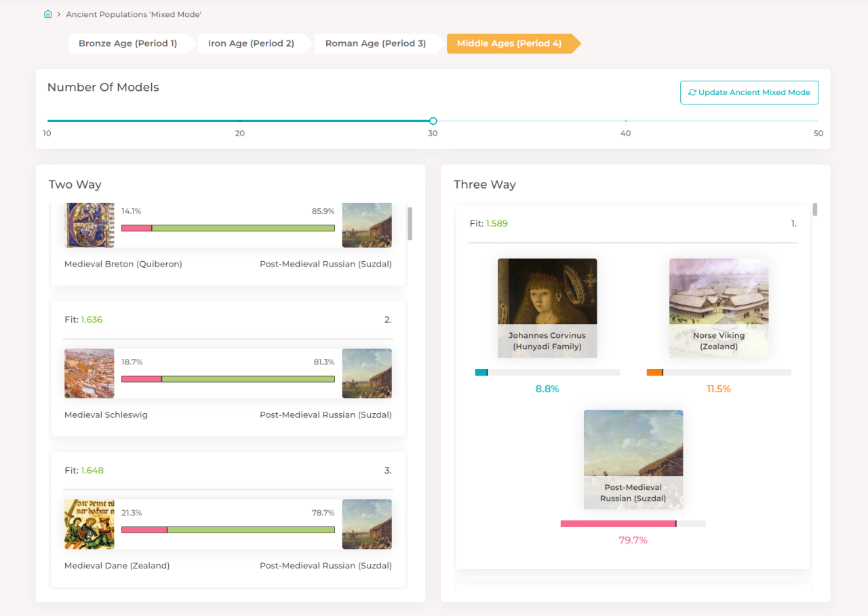868x616 pixels.
Task: Switch to Iron Age (Period 2) tab
Action: tap(251, 43)
